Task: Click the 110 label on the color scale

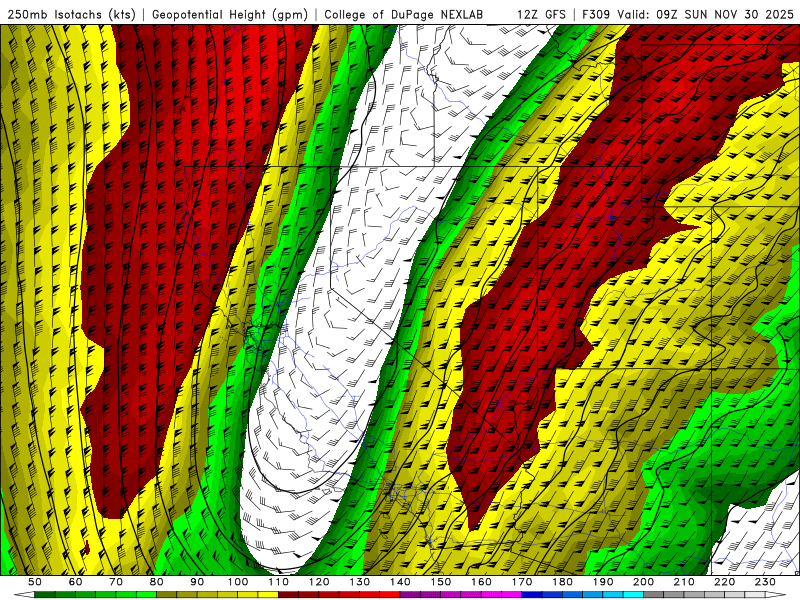Action: tap(279, 582)
